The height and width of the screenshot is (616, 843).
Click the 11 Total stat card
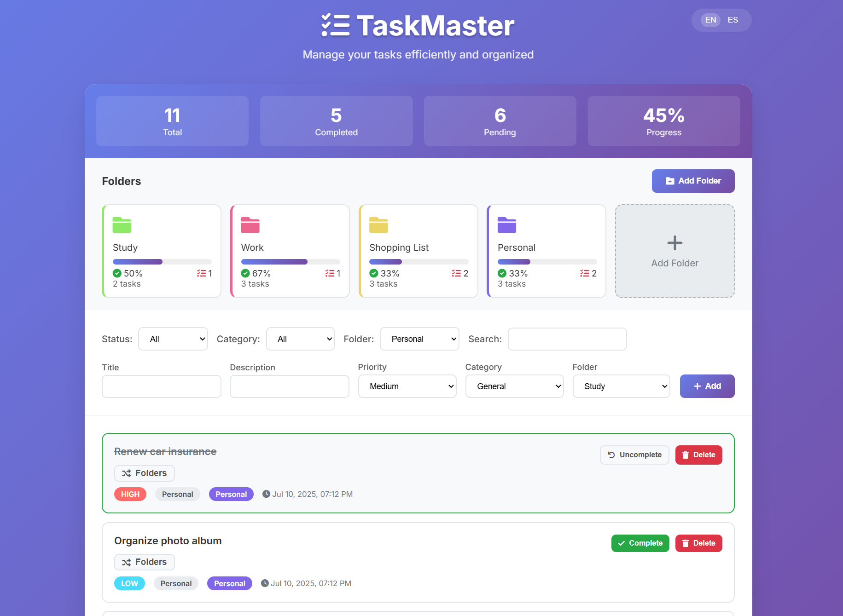(172, 121)
